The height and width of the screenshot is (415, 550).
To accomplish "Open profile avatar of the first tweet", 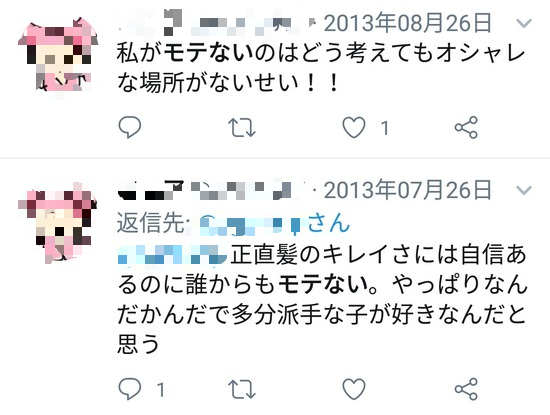I will click(x=58, y=56).
